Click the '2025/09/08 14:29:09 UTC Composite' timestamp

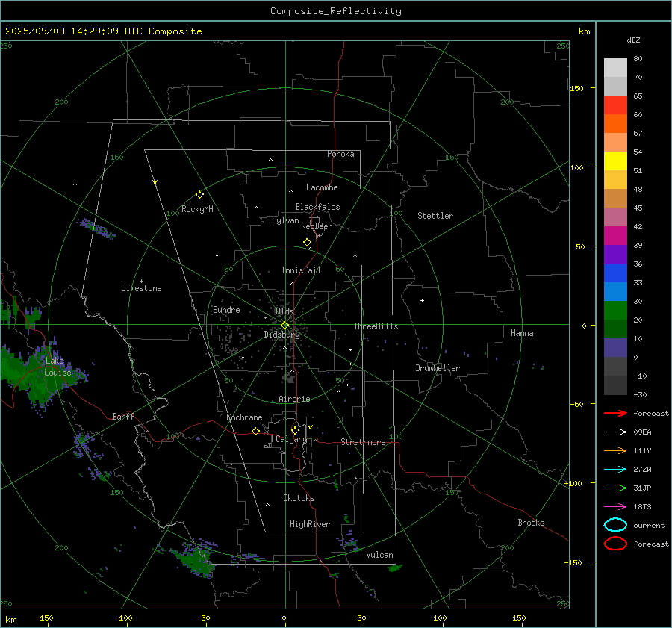pyautogui.click(x=103, y=31)
